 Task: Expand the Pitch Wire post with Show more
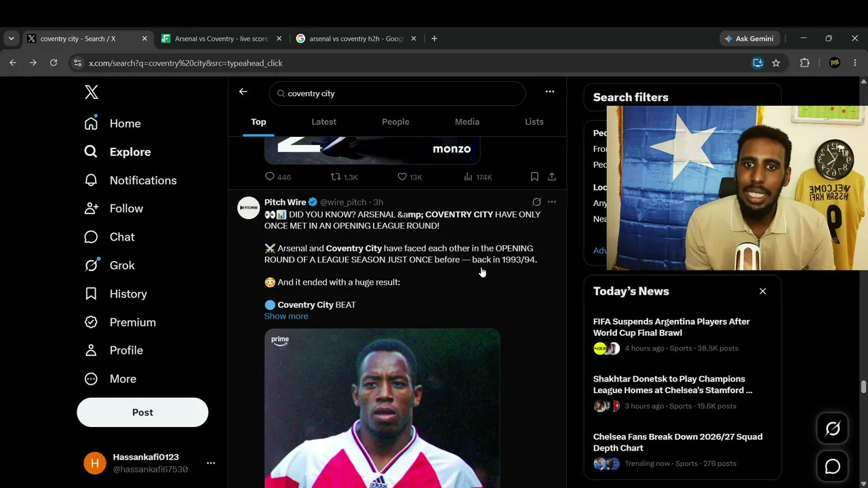tap(286, 317)
